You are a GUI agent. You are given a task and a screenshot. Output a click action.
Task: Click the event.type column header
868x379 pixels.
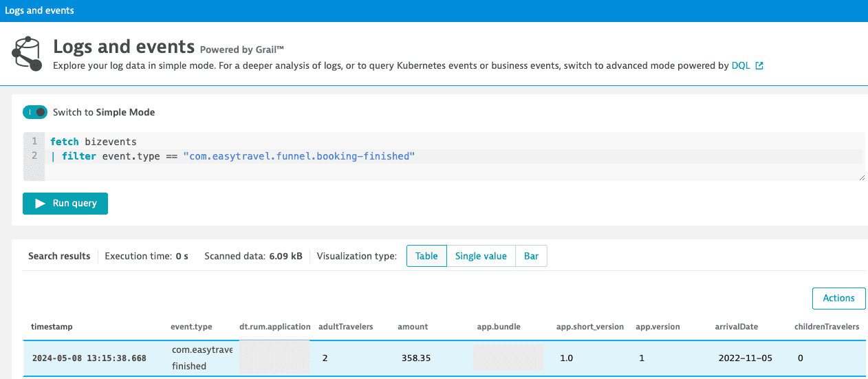coord(191,327)
